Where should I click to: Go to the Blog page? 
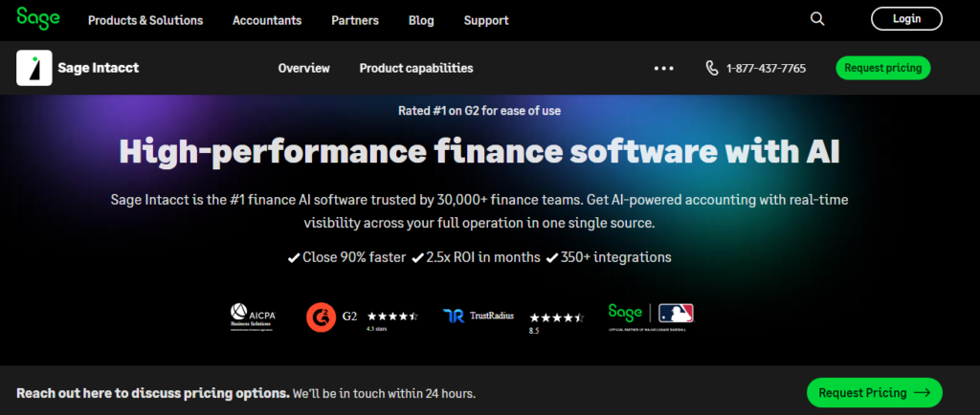(421, 20)
